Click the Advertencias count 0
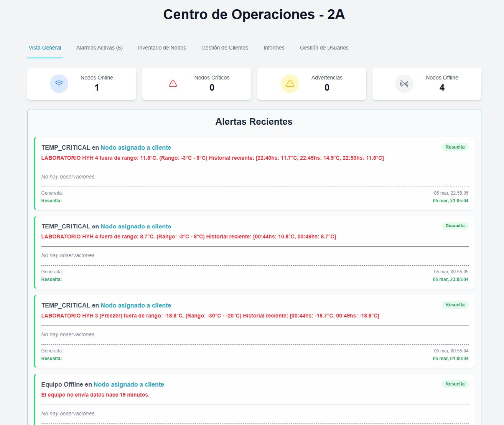The width and height of the screenshot is (504, 425). (327, 88)
